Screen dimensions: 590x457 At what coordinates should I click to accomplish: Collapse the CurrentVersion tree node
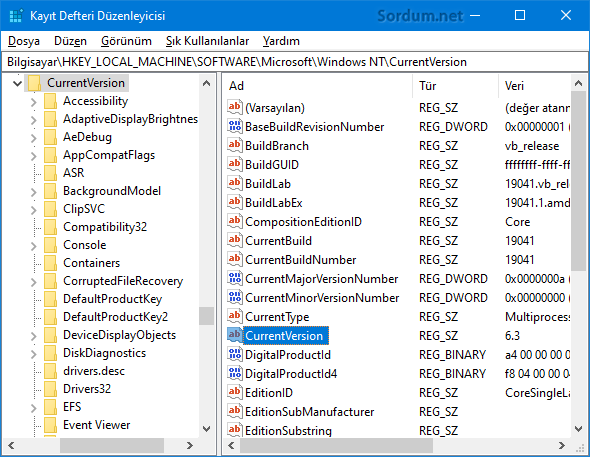(x=17, y=83)
